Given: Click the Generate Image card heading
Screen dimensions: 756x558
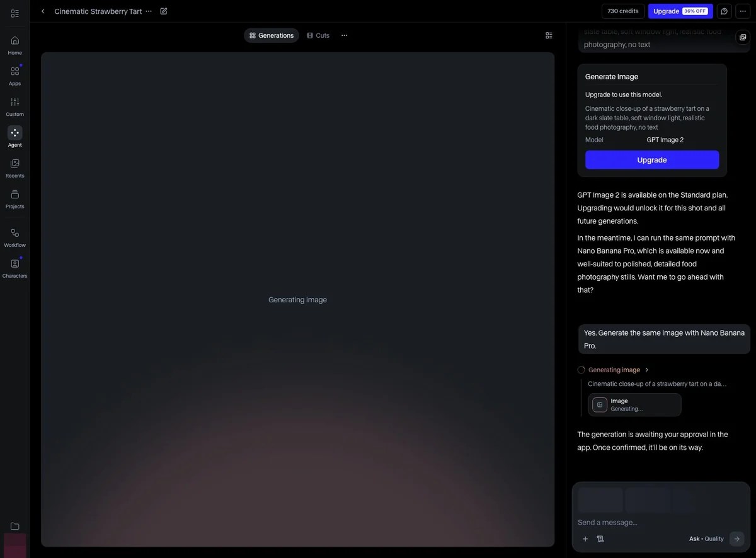Looking at the screenshot, I should pyautogui.click(x=612, y=77).
